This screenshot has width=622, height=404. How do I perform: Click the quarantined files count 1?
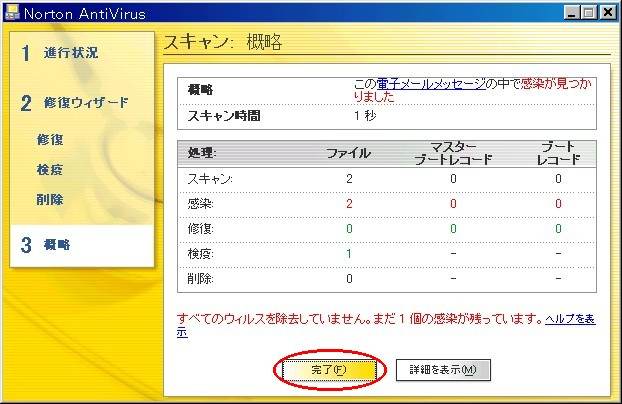pos(349,254)
